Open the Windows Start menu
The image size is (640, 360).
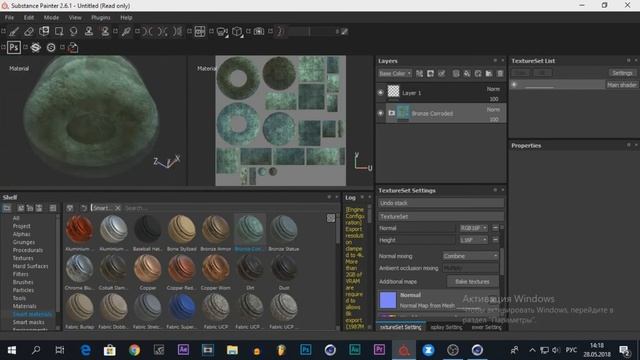(x=11, y=350)
